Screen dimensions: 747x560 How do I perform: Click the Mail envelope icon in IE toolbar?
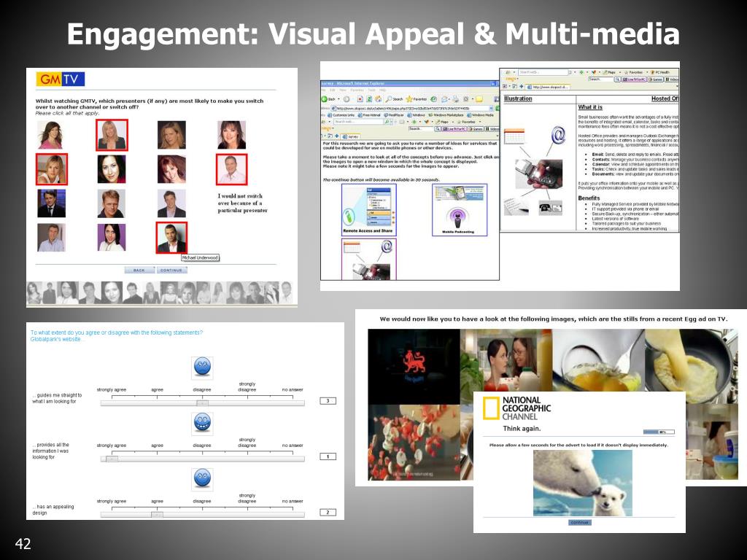tap(444, 99)
